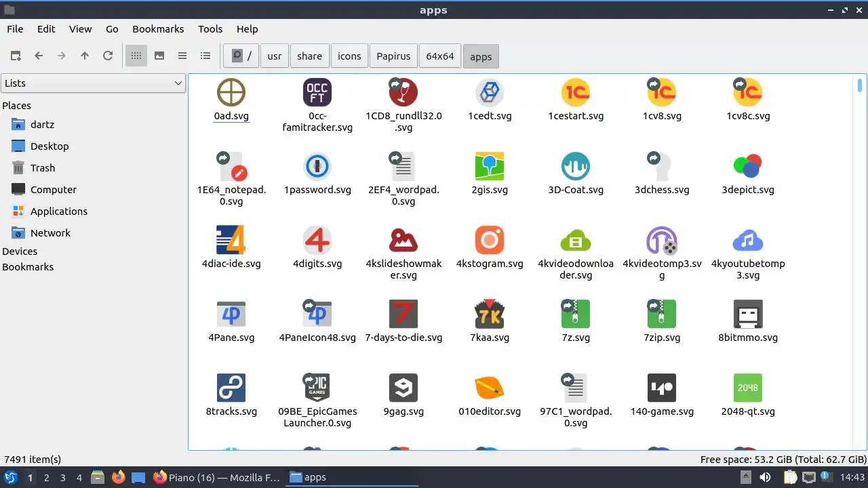The width and height of the screenshot is (868, 488).
Task: Switch to virtual desktop 2
Action: (x=46, y=478)
